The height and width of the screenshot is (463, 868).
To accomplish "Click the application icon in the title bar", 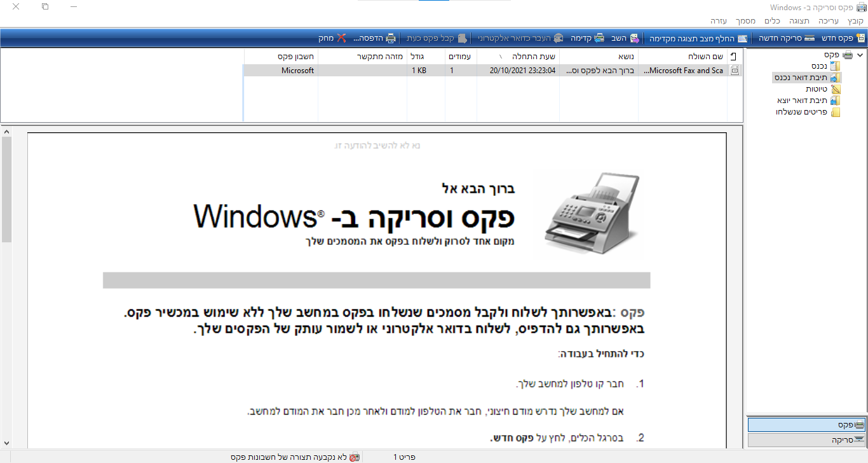I will (x=861, y=7).
